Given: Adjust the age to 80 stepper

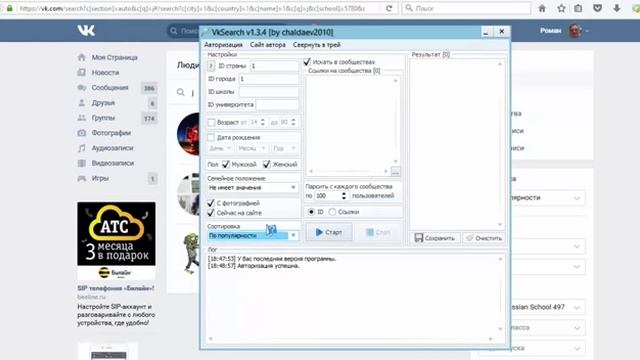Looking at the screenshot, I should click(x=293, y=122).
